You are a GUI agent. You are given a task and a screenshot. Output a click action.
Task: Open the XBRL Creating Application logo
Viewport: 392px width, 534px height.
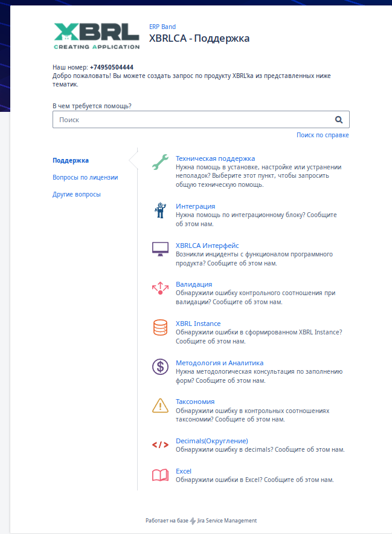point(97,36)
